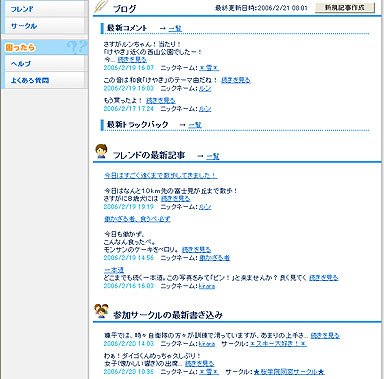Viewport: 384px width, 379px height.
Task: Open nickname ルン on the 2006/2/19 16:03 comment
Action: pos(205,88)
